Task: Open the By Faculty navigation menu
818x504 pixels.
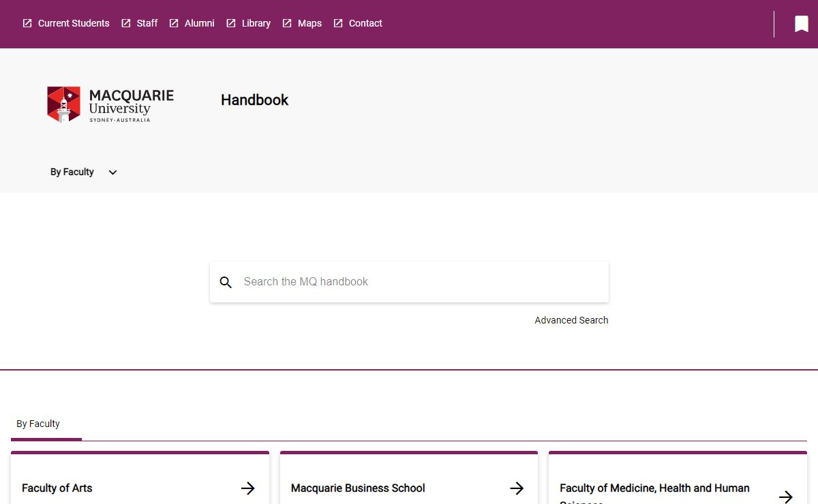Action: click(x=72, y=172)
